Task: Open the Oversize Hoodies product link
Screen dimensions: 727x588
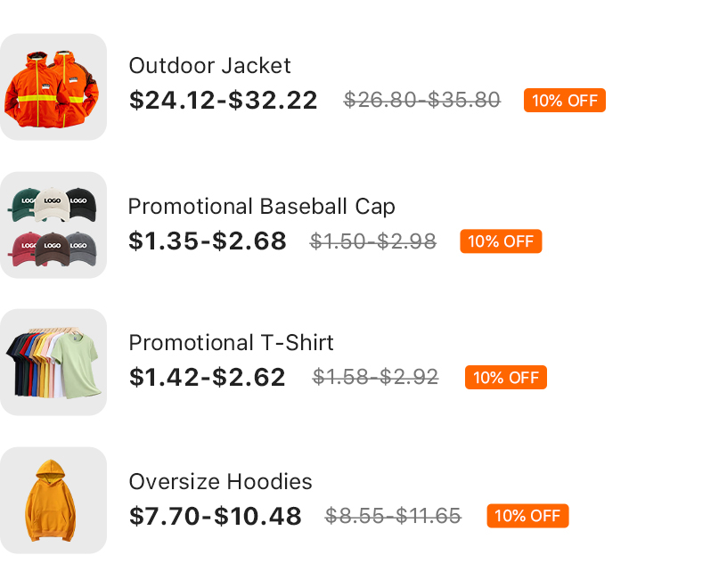Action: (x=220, y=482)
